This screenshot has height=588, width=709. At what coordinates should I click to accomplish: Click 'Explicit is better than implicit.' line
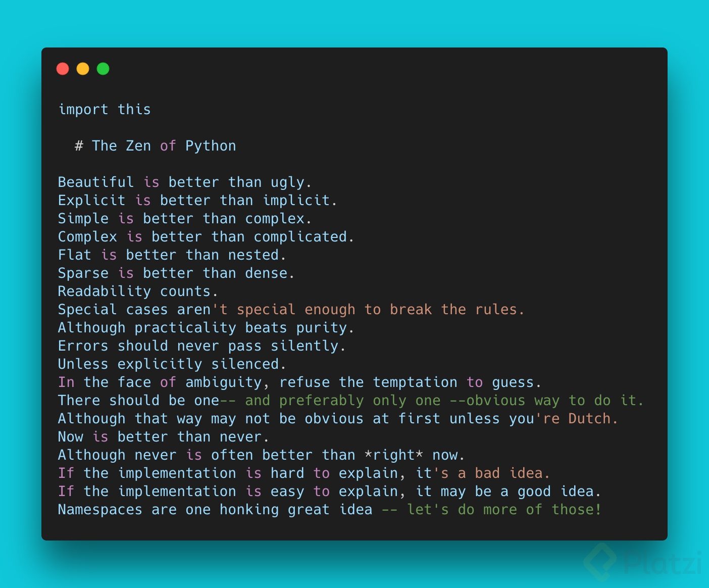pyautogui.click(x=197, y=201)
